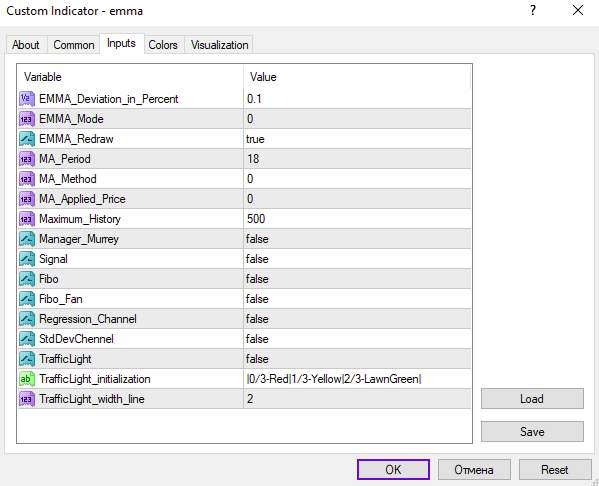Image resolution: width=599 pixels, height=486 pixels.
Task: Open the Visualization tab
Action: (x=220, y=45)
